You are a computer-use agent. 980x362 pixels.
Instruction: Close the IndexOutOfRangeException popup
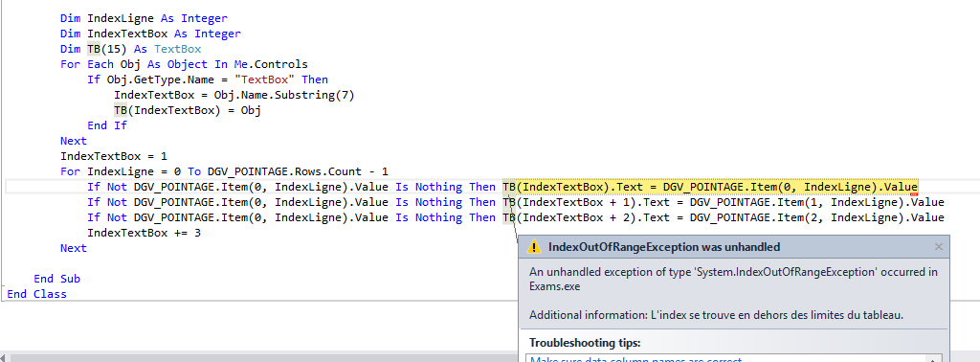(938, 247)
